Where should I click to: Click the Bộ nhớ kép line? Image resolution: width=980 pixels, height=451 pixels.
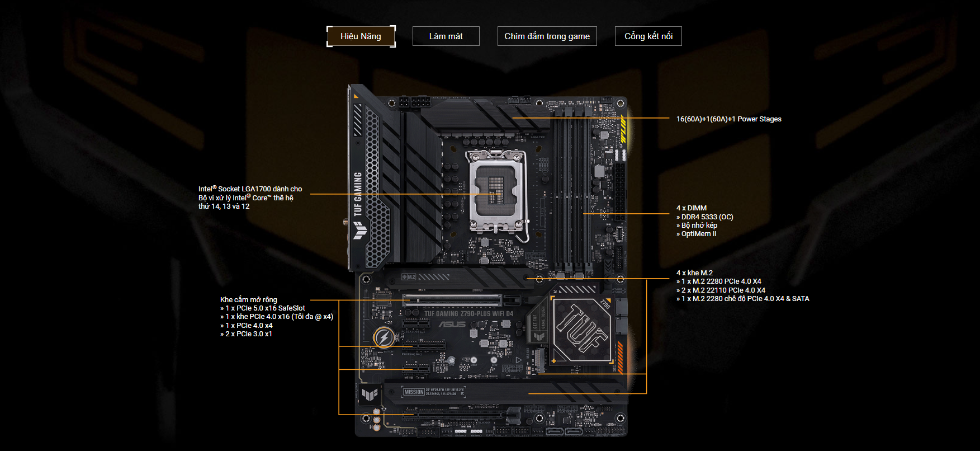(x=697, y=225)
